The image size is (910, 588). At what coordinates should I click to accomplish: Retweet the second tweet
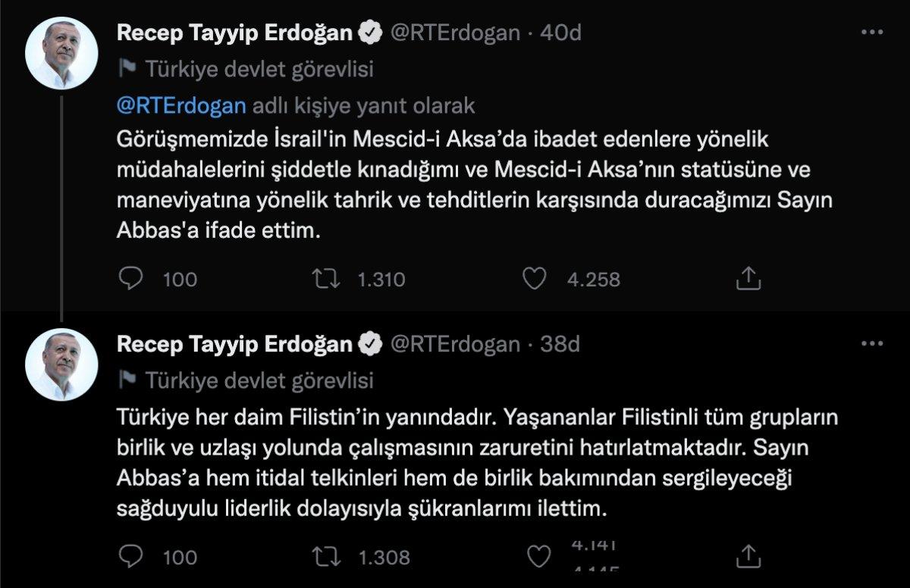(x=325, y=555)
